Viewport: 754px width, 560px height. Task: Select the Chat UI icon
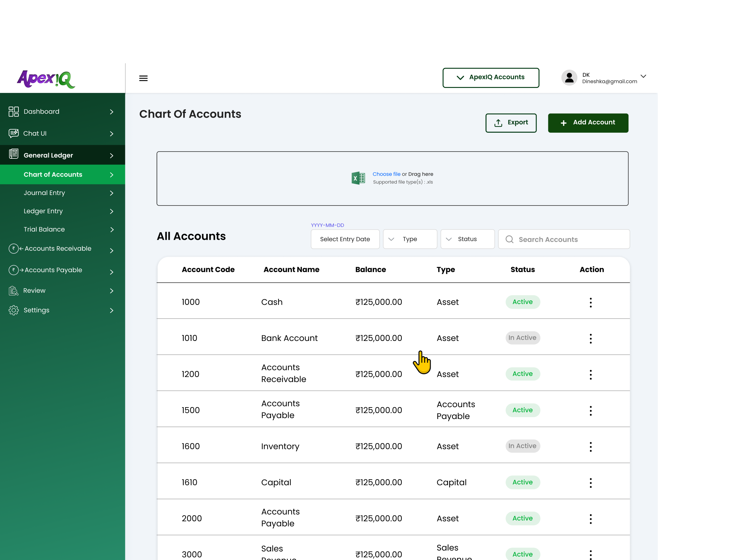pyautogui.click(x=14, y=133)
